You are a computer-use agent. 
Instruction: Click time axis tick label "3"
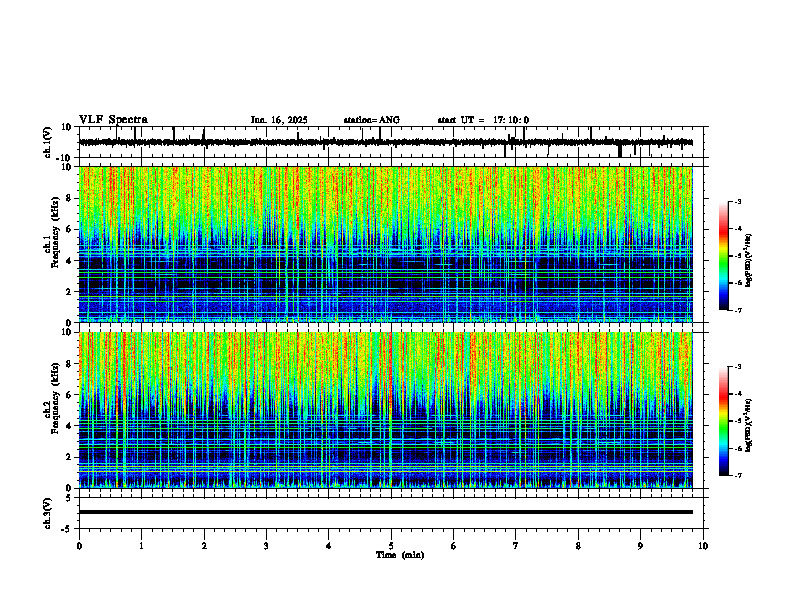point(266,546)
